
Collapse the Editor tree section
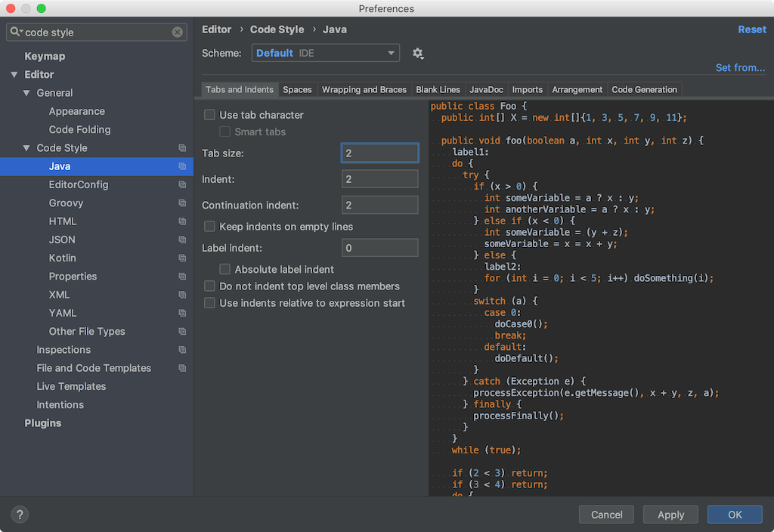(x=15, y=74)
